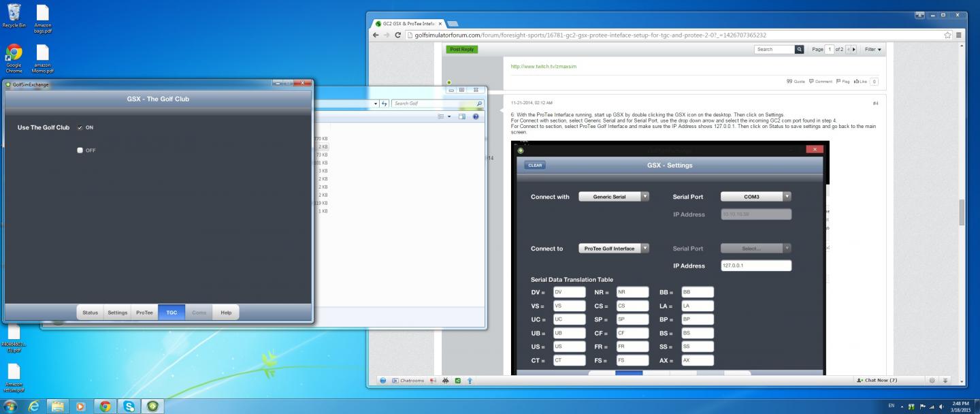Switch to the Status tab in GSX
Screen dimensions: 980x414
[90, 313]
